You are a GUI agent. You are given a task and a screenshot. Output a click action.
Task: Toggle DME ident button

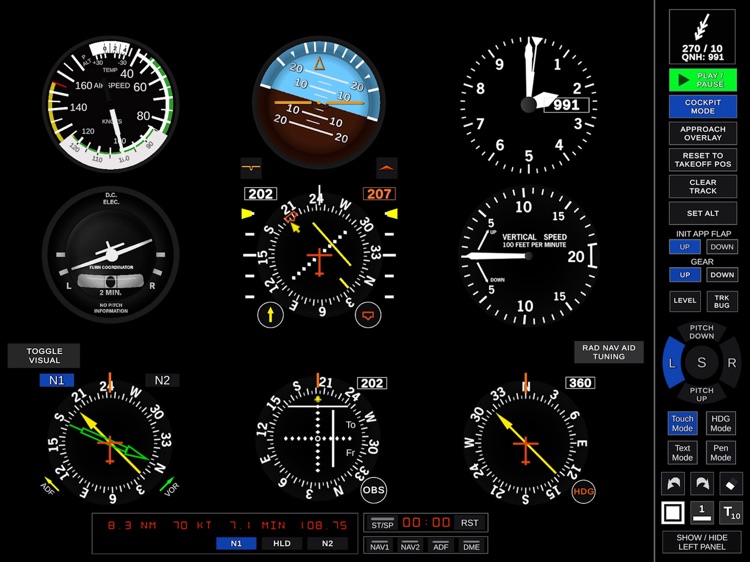pos(471,545)
